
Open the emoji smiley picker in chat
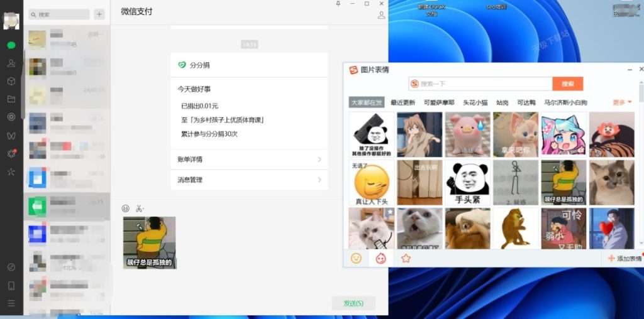point(126,208)
